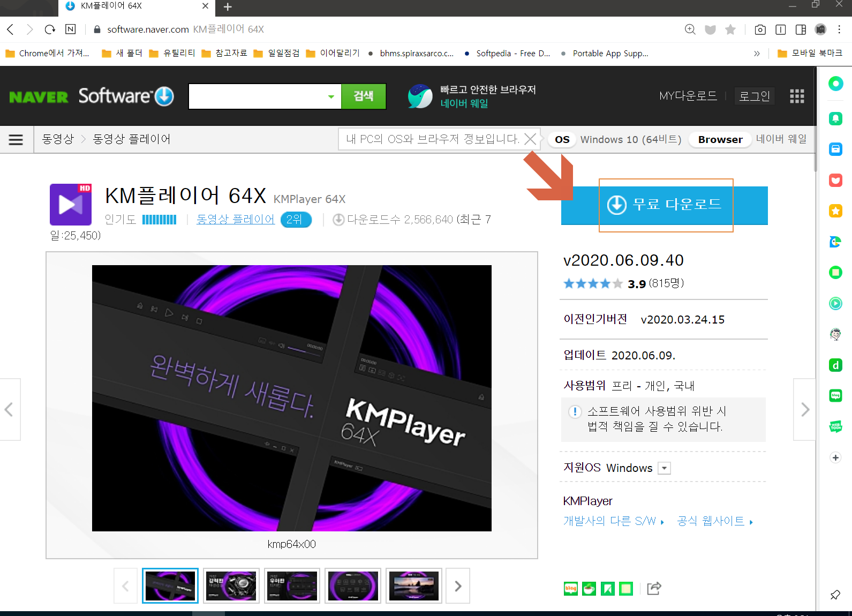This screenshot has height=616, width=852.
Task: Pin the sidebar with the pin icon
Action: point(835,595)
